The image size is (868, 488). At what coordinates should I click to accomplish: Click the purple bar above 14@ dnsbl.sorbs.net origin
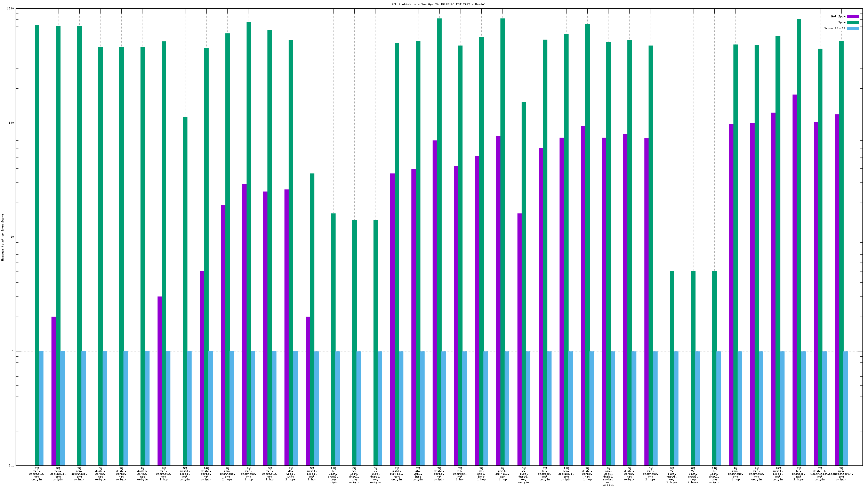tap(202, 368)
